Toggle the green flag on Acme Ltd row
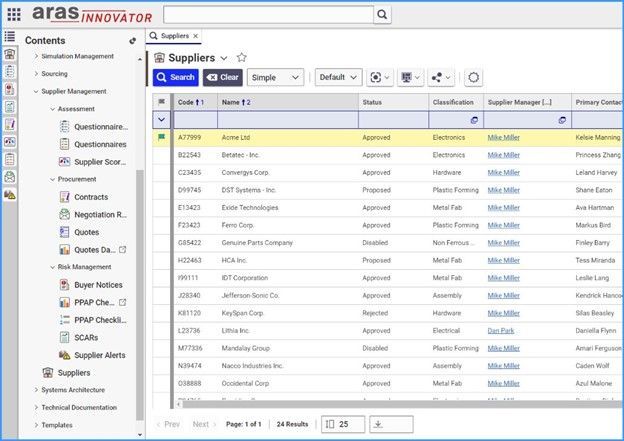624x441 pixels. tap(161, 137)
